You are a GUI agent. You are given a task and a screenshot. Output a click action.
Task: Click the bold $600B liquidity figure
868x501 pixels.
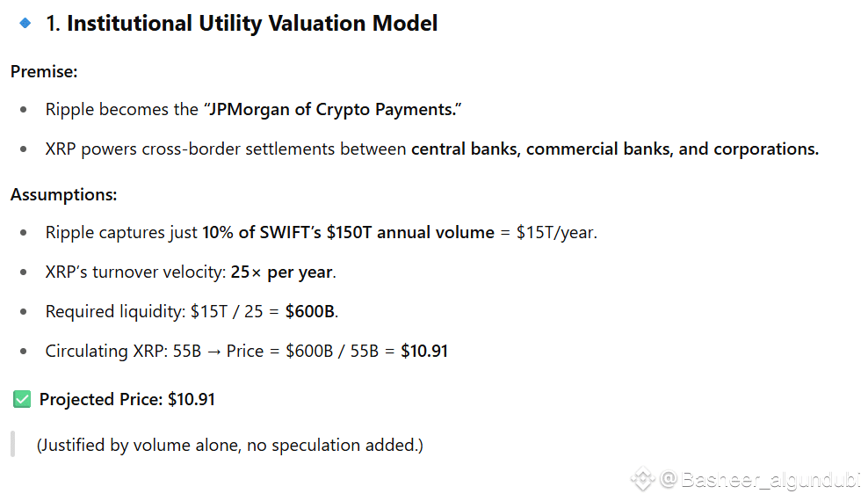point(311,311)
